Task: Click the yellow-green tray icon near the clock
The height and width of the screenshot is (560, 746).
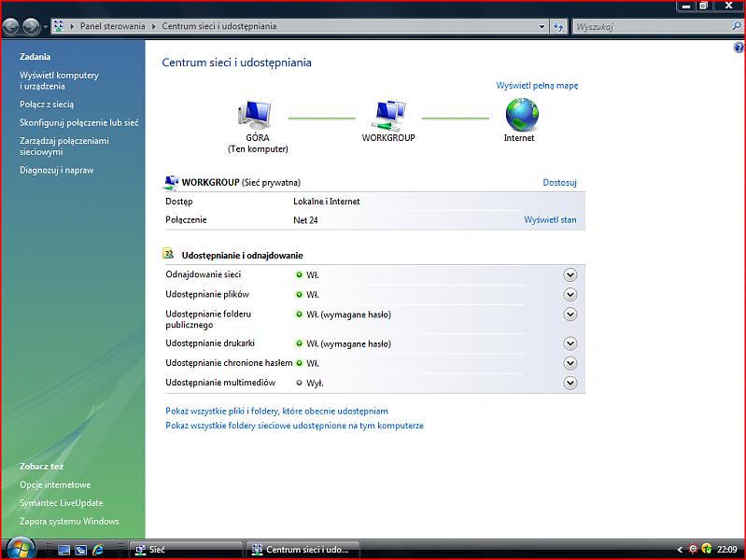Action: 707,549
